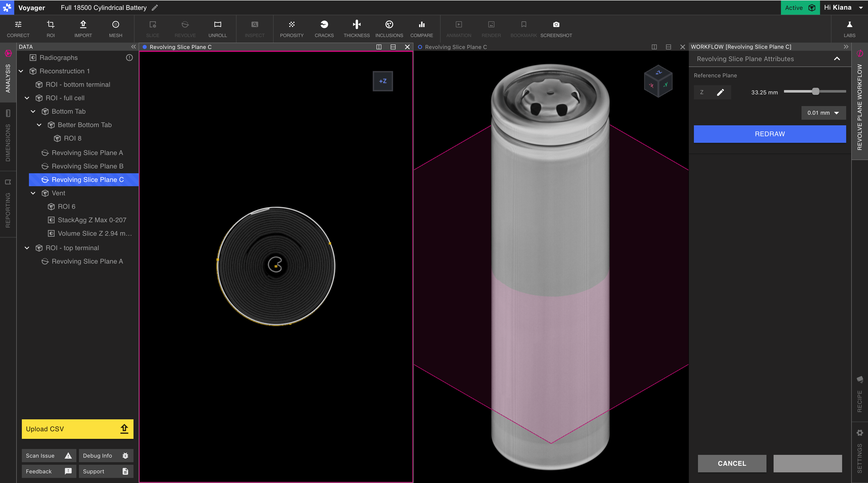The image size is (868, 483).
Task: Split left viewport vertically
Action: [x=379, y=47]
